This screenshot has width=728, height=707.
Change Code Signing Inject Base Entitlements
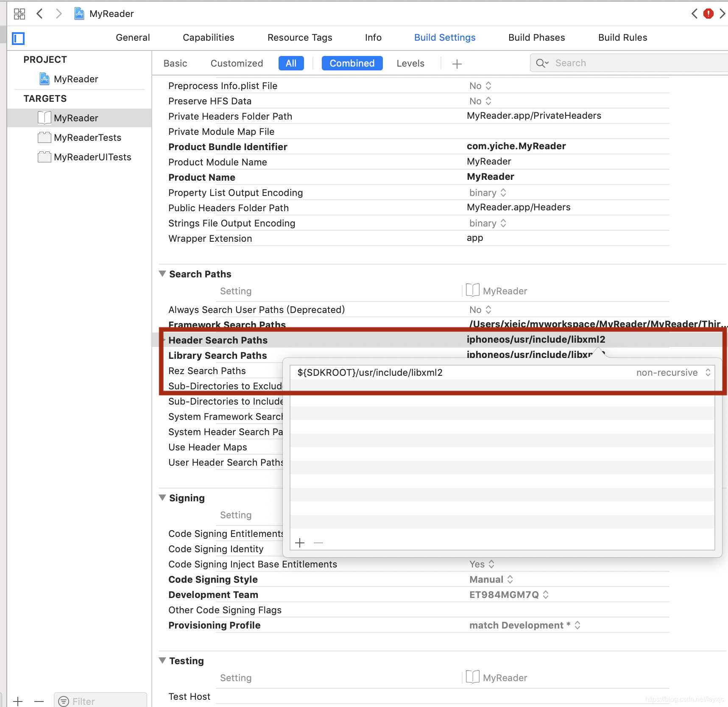482,564
